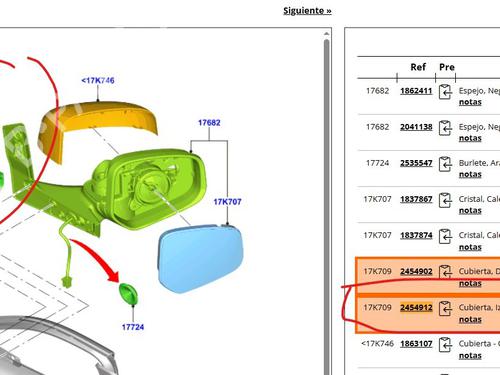Click the <17K746 diagram label

pos(98,80)
